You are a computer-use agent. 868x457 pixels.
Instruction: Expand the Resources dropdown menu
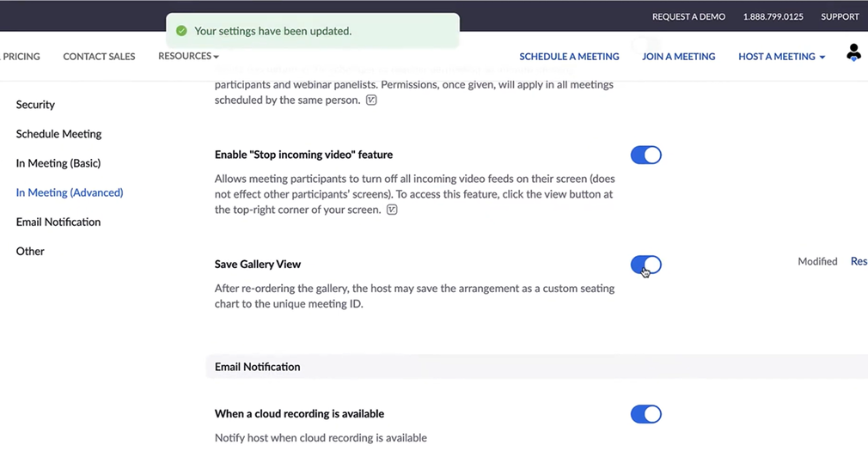coord(188,56)
